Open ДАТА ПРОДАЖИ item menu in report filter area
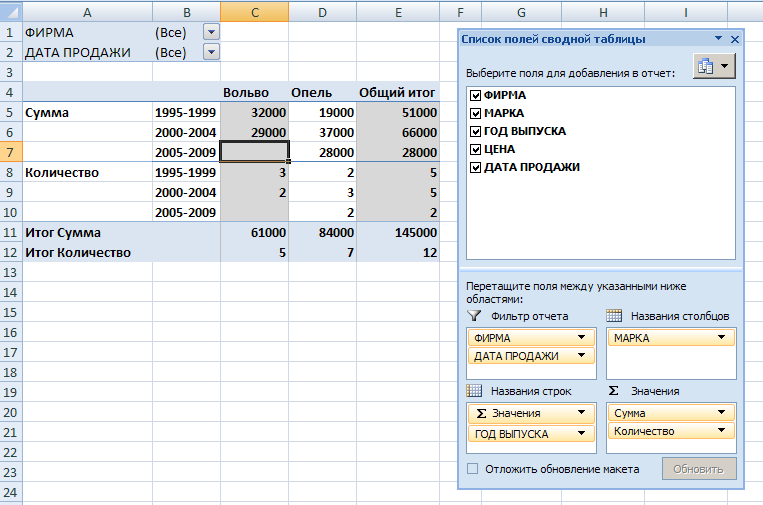The height and width of the screenshot is (505, 763). (x=581, y=356)
